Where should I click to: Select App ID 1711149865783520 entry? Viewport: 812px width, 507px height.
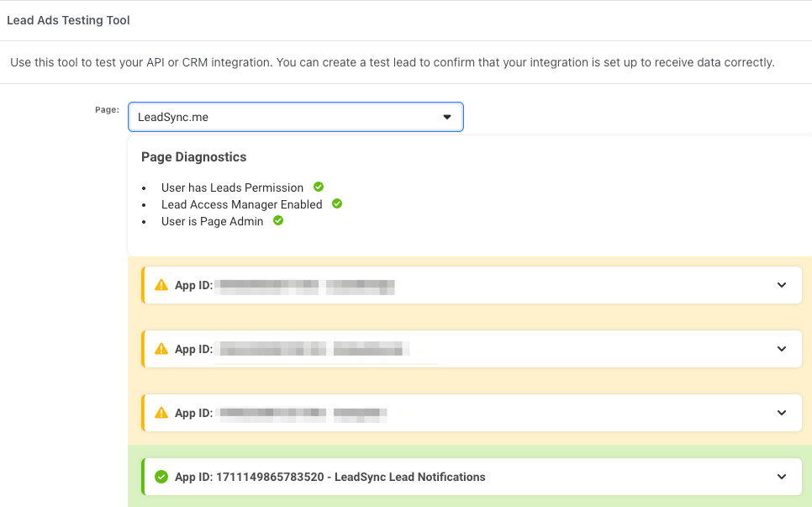point(329,476)
